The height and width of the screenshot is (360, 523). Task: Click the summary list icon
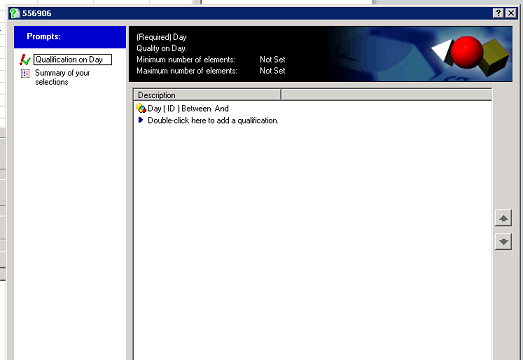coord(25,73)
